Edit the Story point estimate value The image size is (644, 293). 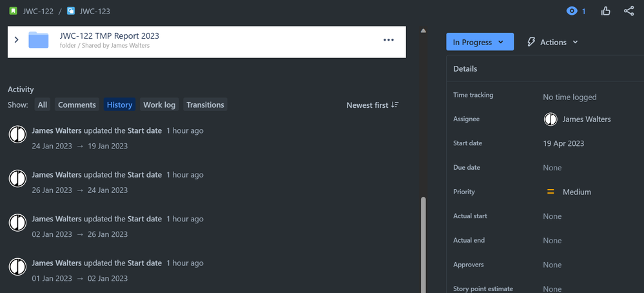552,289
